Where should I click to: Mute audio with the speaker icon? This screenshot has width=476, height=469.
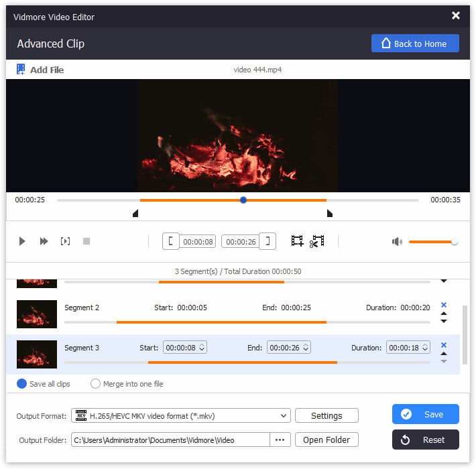coord(397,241)
